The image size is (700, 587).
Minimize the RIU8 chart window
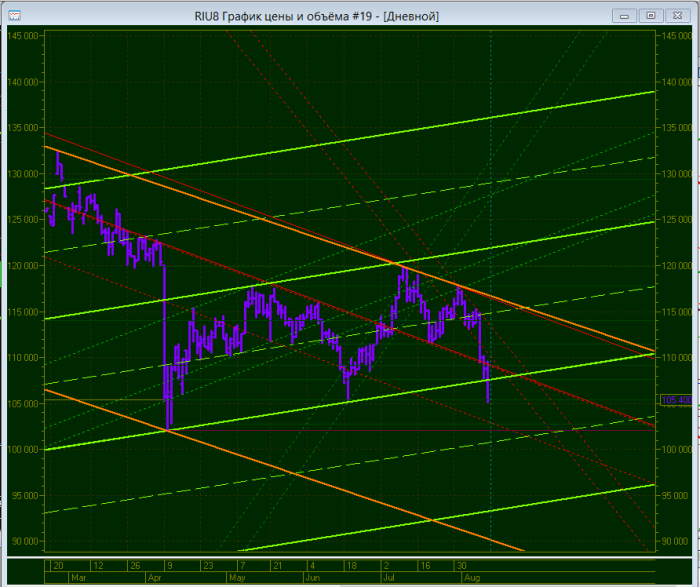click(x=624, y=16)
